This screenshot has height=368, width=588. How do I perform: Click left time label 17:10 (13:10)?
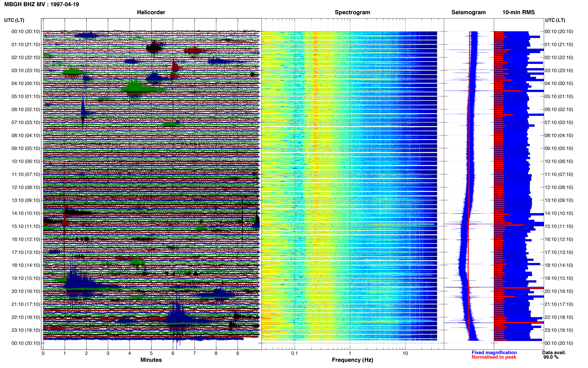(26, 252)
